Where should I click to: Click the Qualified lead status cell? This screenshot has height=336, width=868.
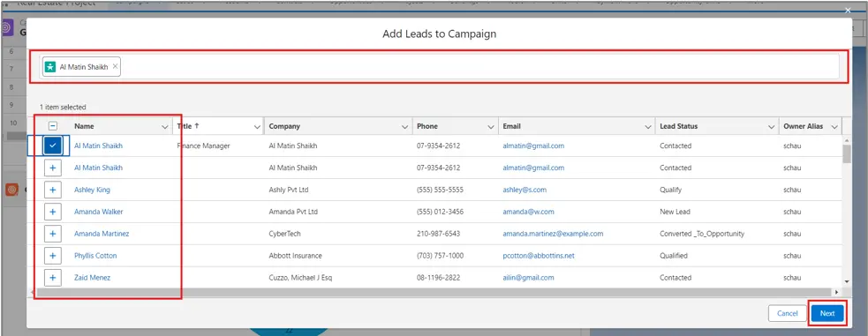coord(674,256)
